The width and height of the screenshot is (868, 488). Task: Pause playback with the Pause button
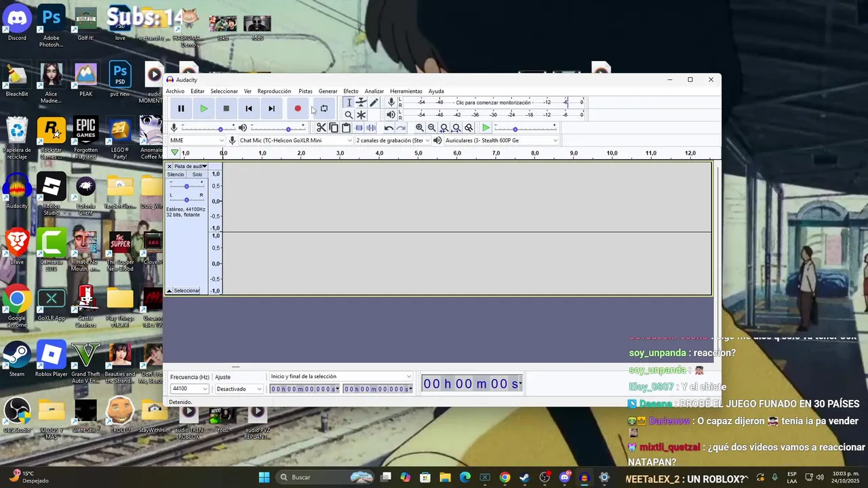[181, 108]
